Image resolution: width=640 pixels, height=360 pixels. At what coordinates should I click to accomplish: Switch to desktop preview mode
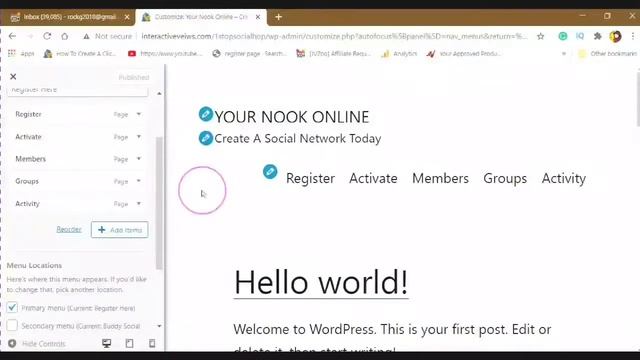(x=107, y=344)
